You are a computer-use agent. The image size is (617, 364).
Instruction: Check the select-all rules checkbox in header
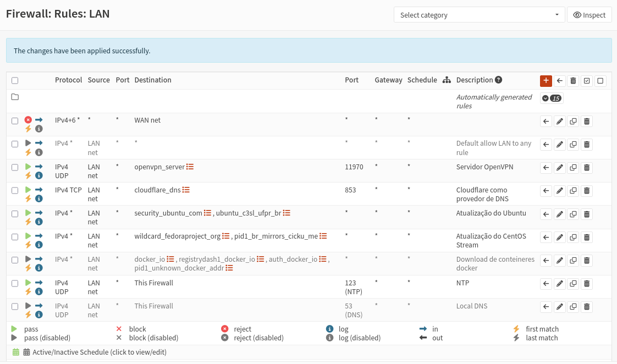click(15, 80)
